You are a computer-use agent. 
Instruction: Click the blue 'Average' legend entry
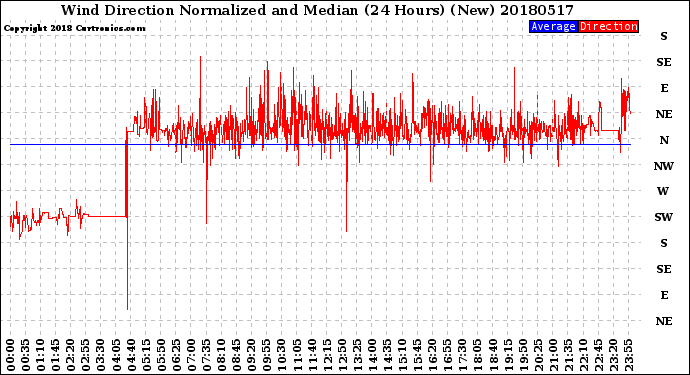click(x=553, y=26)
